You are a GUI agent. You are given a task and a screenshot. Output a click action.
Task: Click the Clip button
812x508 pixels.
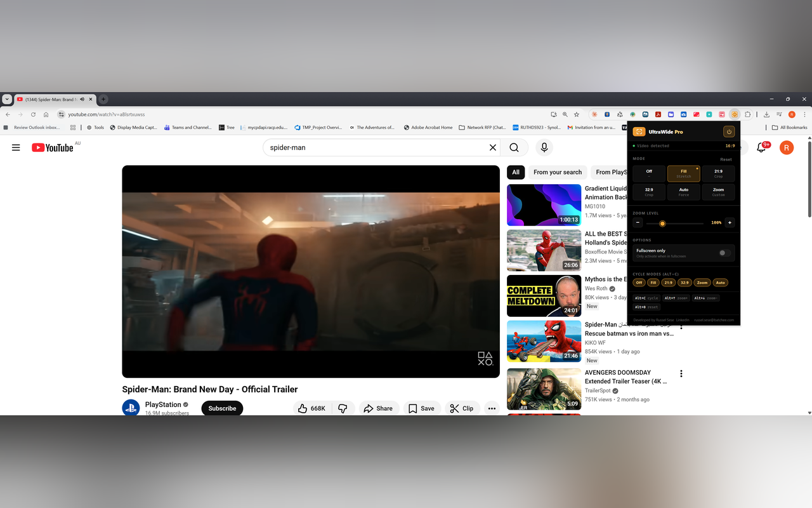click(x=462, y=408)
